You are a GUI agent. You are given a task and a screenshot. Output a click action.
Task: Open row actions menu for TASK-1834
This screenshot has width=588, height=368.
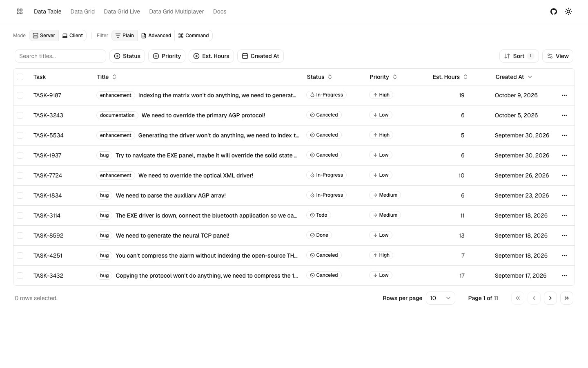[x=564, y=195]
